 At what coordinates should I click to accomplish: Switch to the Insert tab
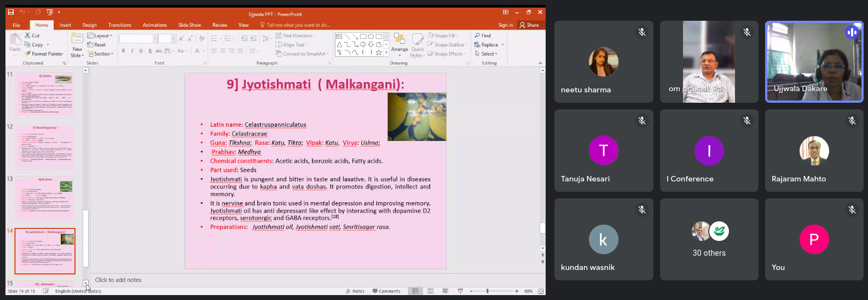click(65, 25)
